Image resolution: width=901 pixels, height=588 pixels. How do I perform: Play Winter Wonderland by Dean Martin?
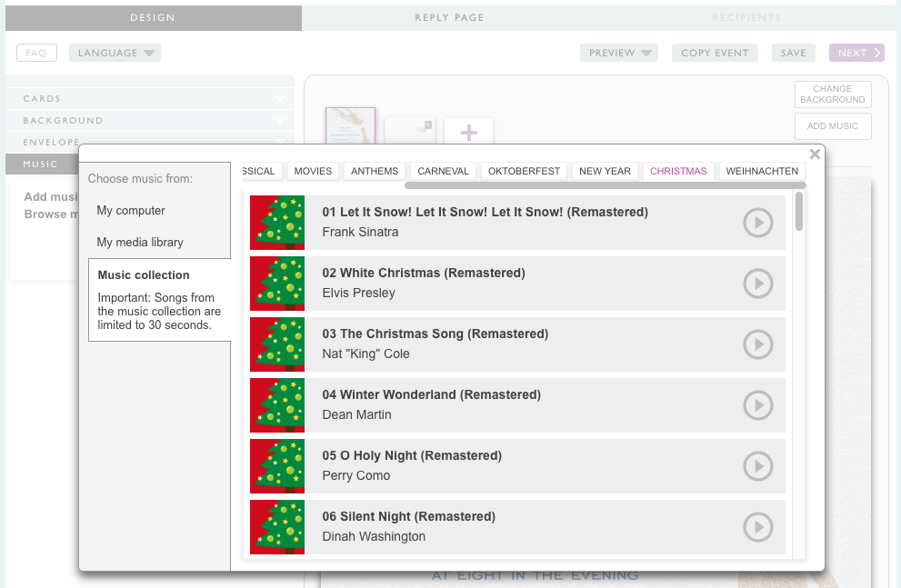pos(757,405)
